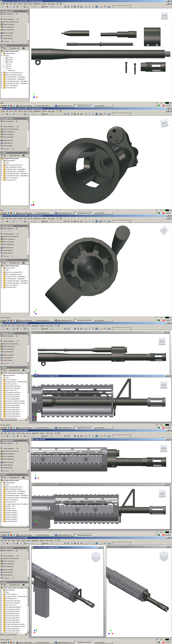The height and width of the screenshot is (644, 172).
Task: Expand the A2 Foregrip Panel (Right):1 node
Action: click(x=2, y=607)
